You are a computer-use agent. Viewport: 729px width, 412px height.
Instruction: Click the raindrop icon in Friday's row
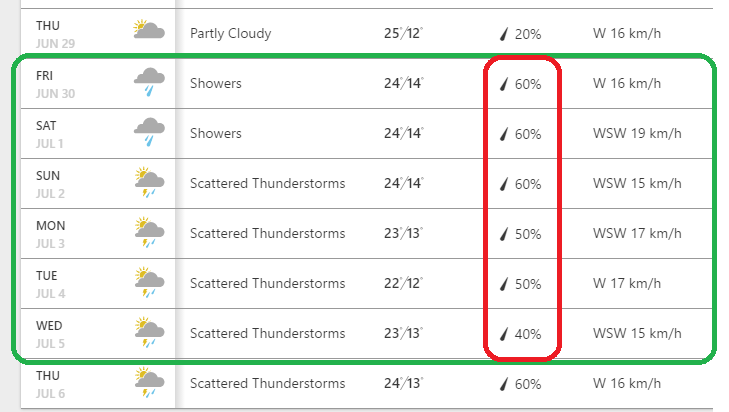[504, 84]
